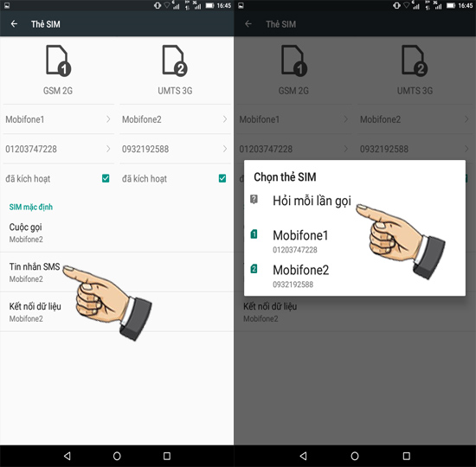The width and height of the screenshot is (476, 467).
Task: Tap green SIM 1 icon beside Mobifone1 in dialog
Action: (254, 234)
